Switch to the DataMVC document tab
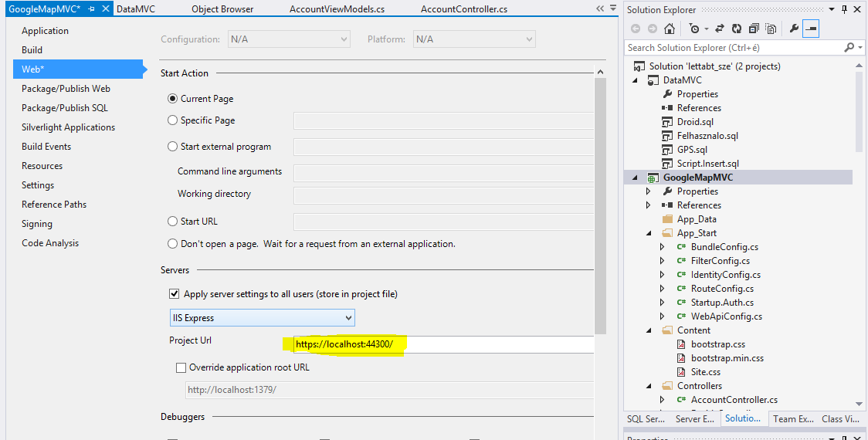 136,8
